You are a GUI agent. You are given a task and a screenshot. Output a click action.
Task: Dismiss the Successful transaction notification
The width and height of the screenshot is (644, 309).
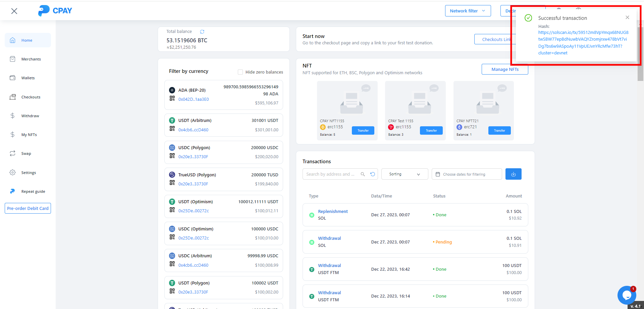pyautogui.click(x=627, y=17)
